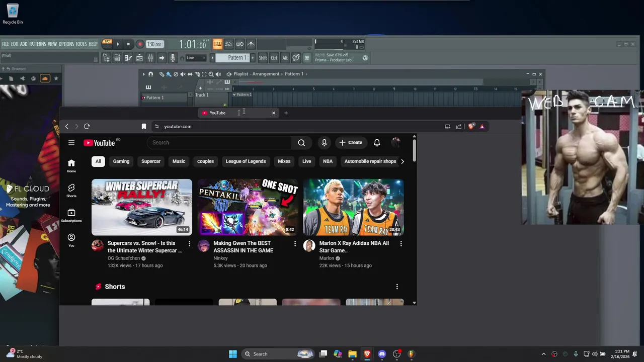Click the Shift key button in FL toolbar

click(263, 58)
